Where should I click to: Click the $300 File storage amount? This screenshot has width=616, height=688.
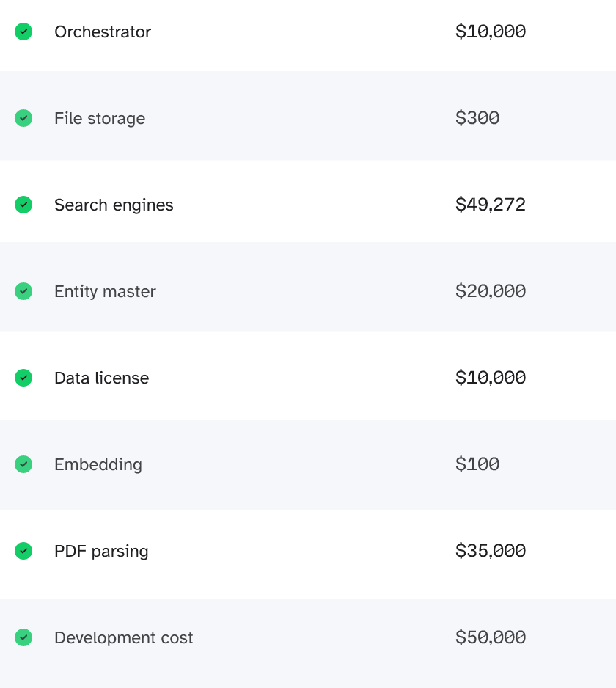coord(477,118)
